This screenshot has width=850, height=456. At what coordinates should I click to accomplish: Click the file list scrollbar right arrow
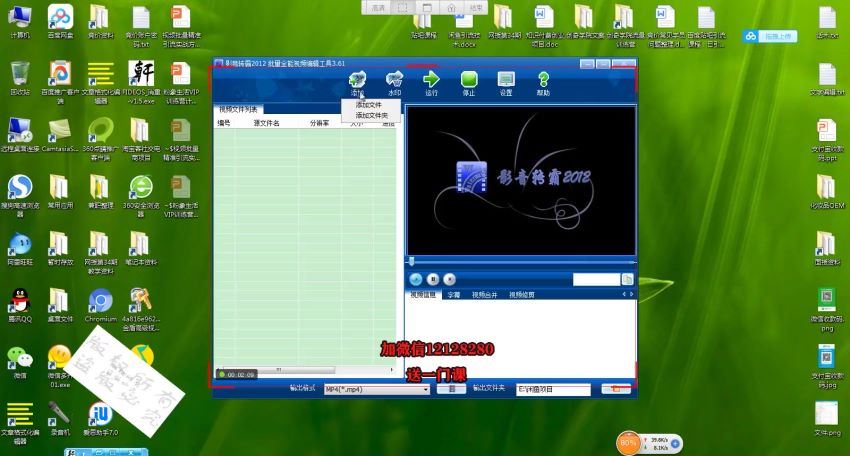[x=391, y=370]
